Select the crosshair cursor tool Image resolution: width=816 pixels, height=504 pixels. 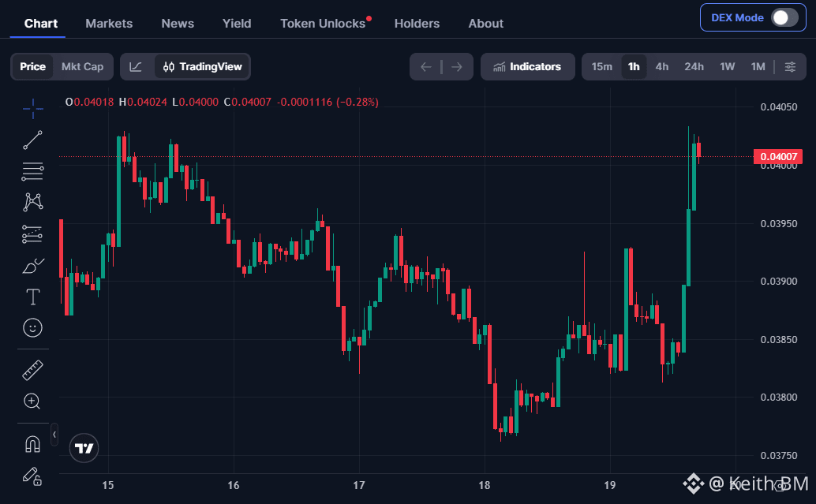(x=33, y=109)
